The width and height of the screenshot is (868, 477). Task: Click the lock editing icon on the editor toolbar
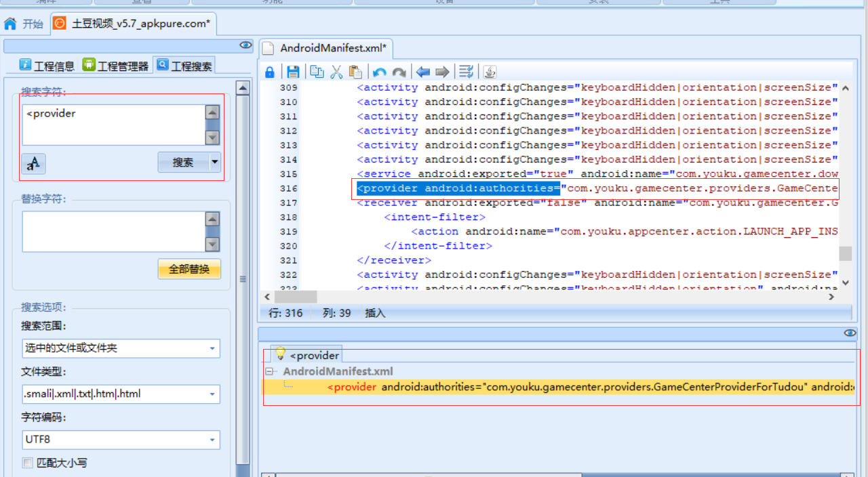[269, 71]
